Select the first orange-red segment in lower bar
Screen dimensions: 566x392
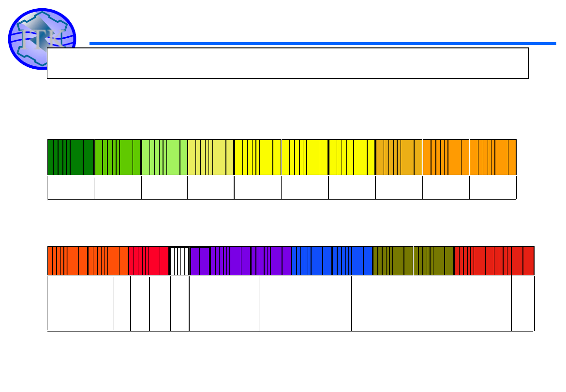(x=67, y=261)
